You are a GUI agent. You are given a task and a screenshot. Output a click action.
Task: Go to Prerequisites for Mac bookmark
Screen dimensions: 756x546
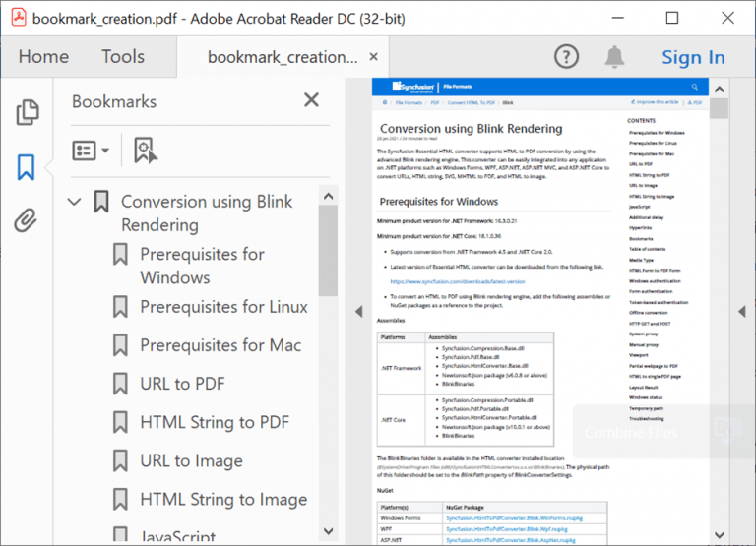tap(220, 345)
